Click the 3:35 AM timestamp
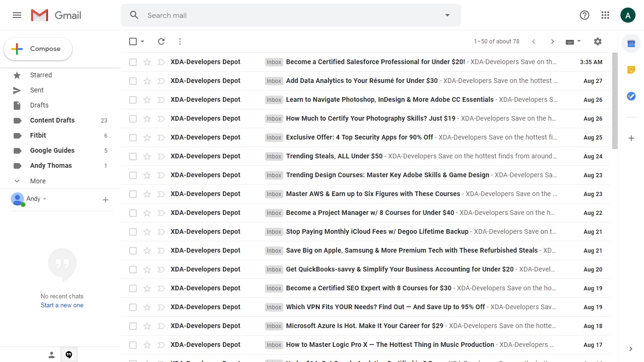 coord(591,62)
